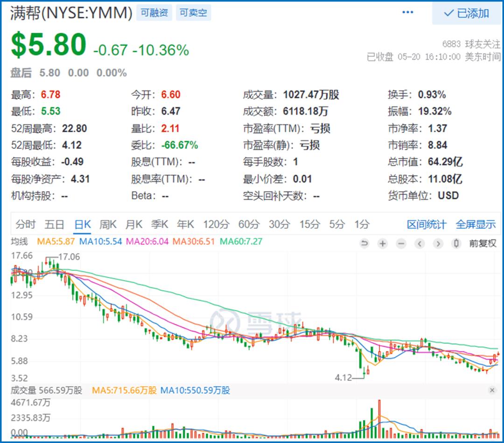Click the 4.12 low marker on chart

point(343,378)
